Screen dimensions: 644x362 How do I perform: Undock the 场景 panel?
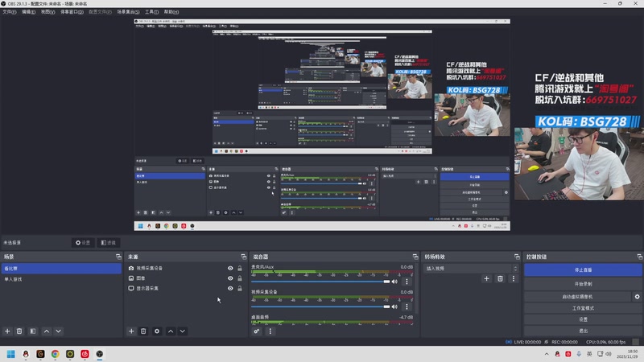click(x=118, y=257)
